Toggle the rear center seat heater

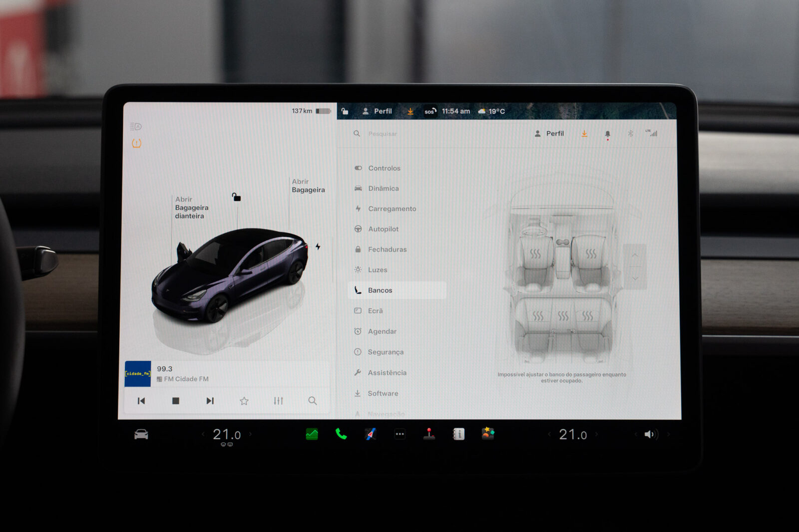[x=563, y=316]
